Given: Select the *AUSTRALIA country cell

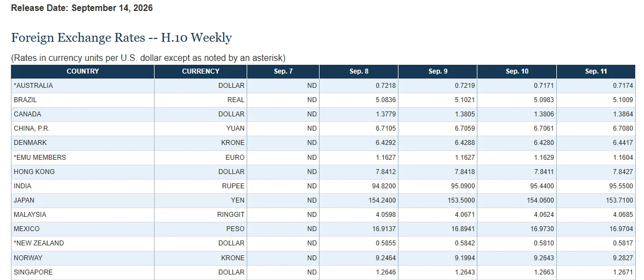Looking at the screenshot, I should coord(83,86).
